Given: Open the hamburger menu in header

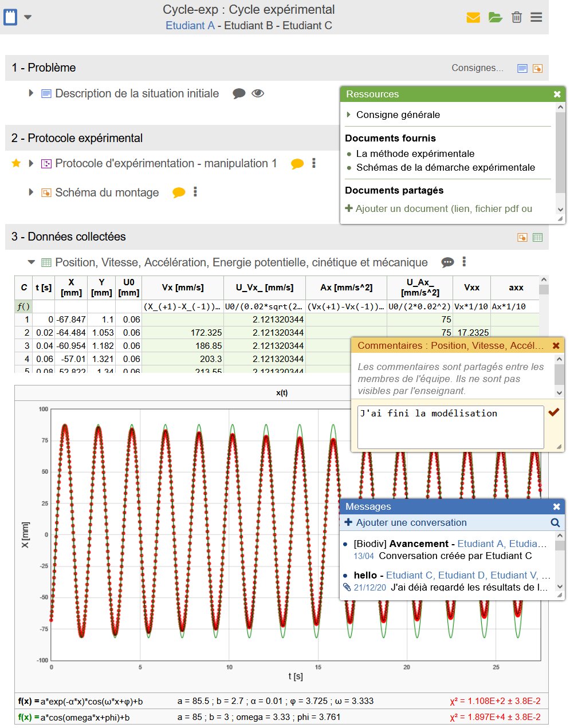Looking at the screenshot, I should click(536, 17).
